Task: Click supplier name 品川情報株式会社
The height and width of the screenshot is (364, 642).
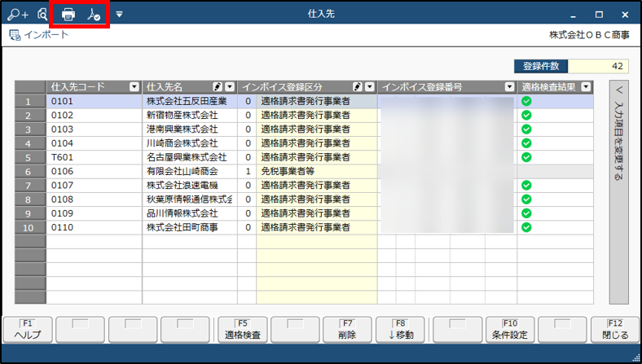Action: click(x=182, y=213)
